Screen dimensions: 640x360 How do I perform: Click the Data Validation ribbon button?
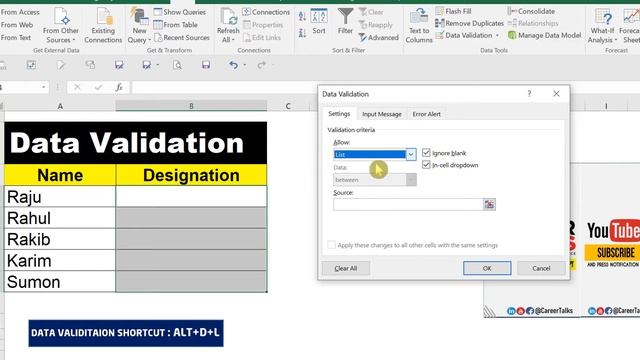click(x=464, y=36)
